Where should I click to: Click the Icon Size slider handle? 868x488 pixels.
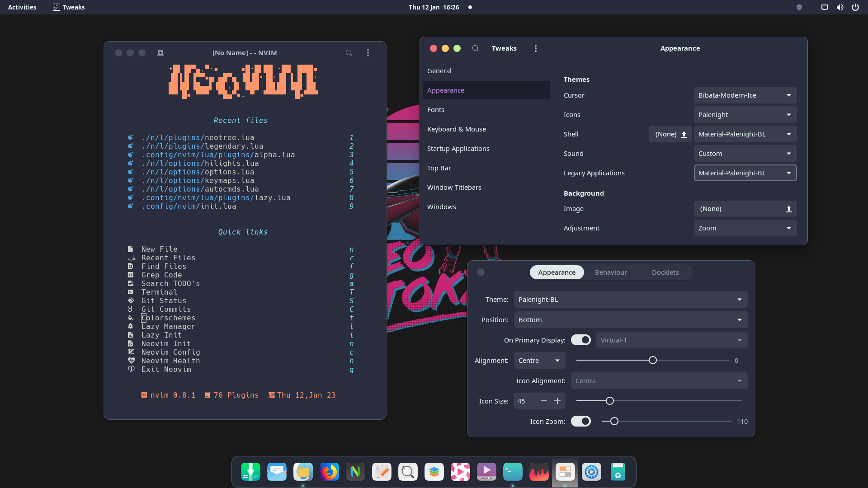coord(610,401)
